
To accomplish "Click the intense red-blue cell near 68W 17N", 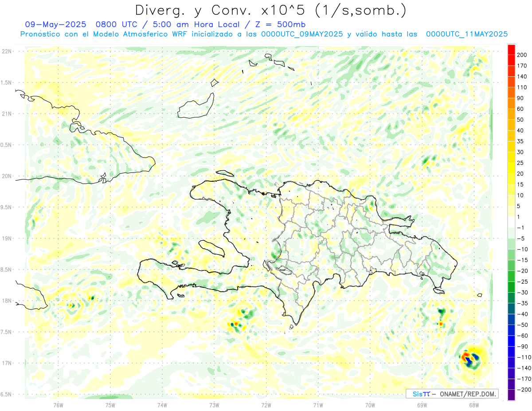I will (x=470, y=358).
